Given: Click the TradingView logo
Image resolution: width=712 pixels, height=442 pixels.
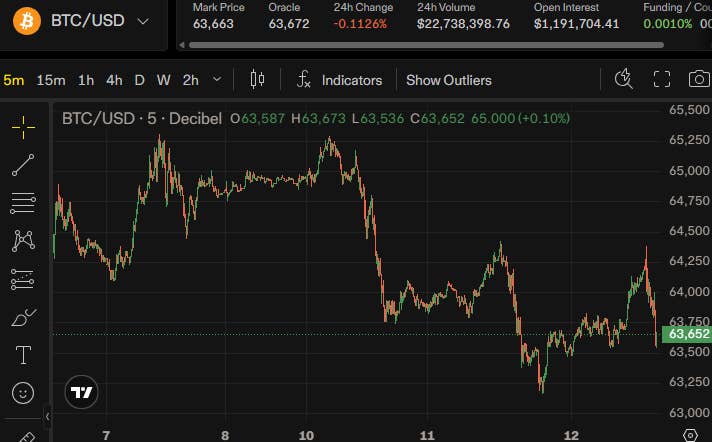Looking at the screenshot, I should (81, 392).
